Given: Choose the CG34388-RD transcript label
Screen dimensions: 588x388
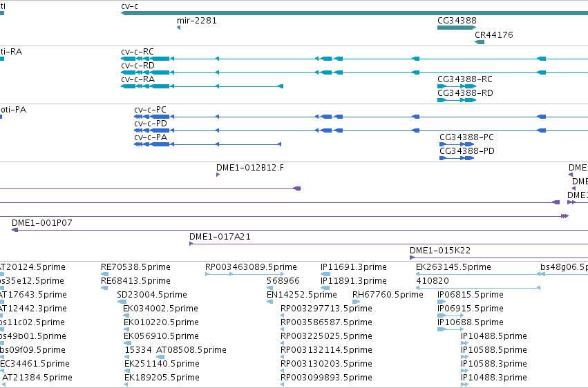Looking at the screenshot, I should tap(465, 93).
